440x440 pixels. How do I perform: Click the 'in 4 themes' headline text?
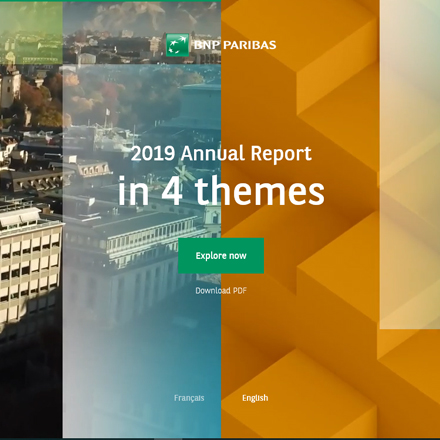pyautogui.click(x=221, y=191)
